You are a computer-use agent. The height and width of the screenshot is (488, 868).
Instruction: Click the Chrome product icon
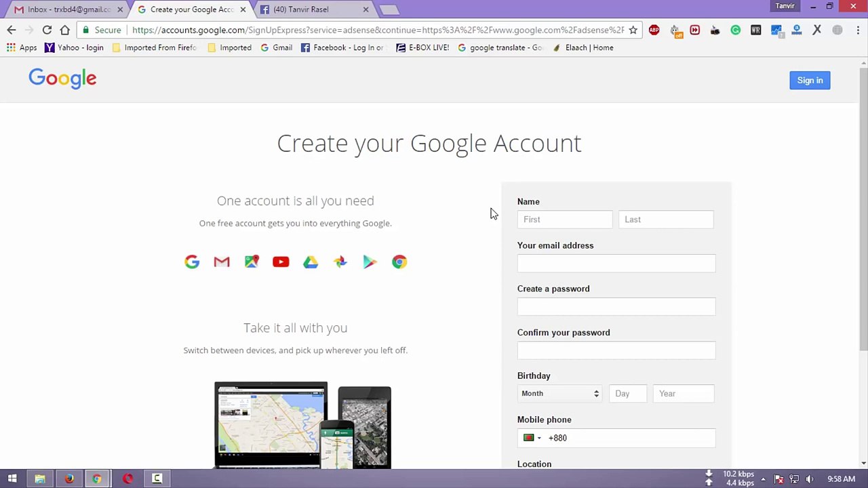[x=399, y=262]
